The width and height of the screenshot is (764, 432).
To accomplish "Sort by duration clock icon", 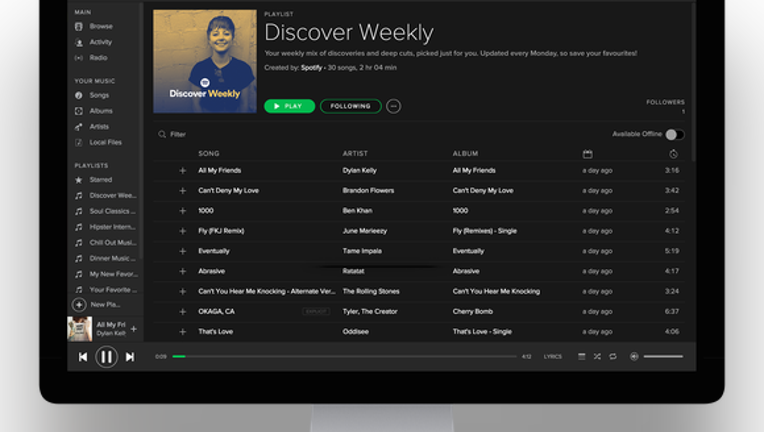I will tap(673, 154).
